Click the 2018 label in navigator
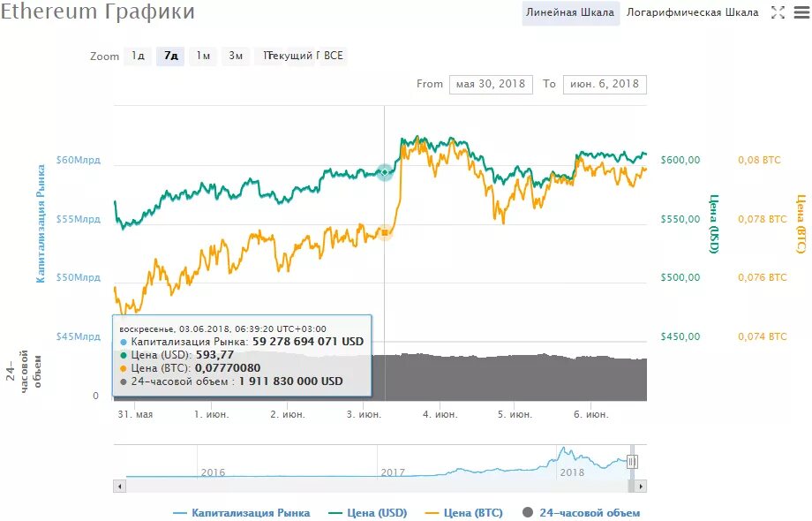Viewport: 812px width, 521px height. (x=572, y=472)
